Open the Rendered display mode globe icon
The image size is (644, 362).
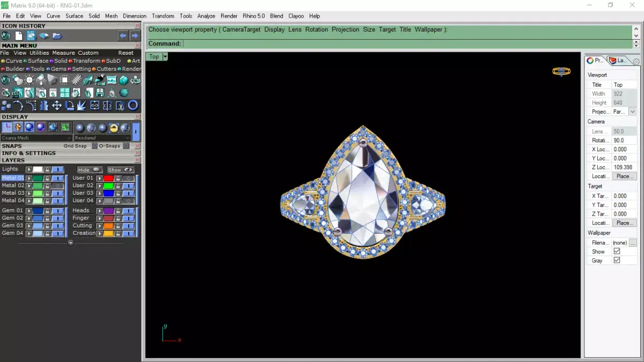coord(113,127)
